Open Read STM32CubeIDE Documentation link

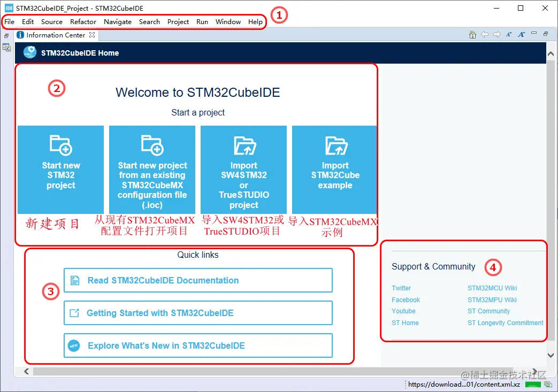(198, 280)
